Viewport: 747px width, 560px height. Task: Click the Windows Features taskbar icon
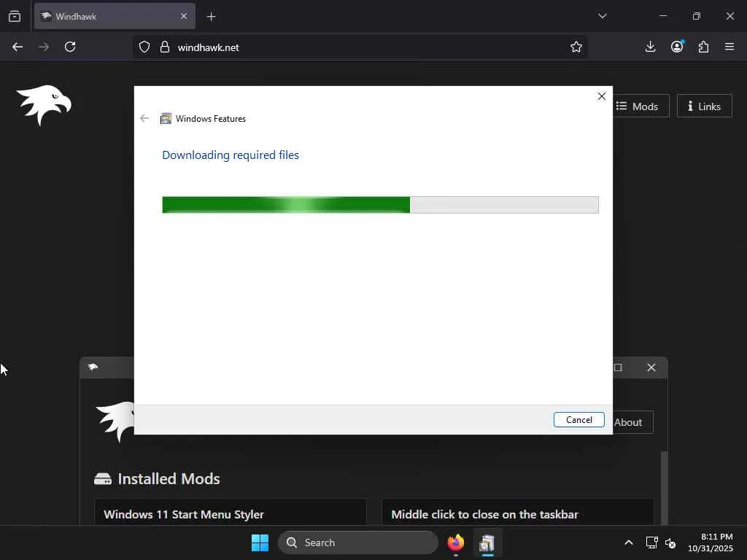click(487, 542)
